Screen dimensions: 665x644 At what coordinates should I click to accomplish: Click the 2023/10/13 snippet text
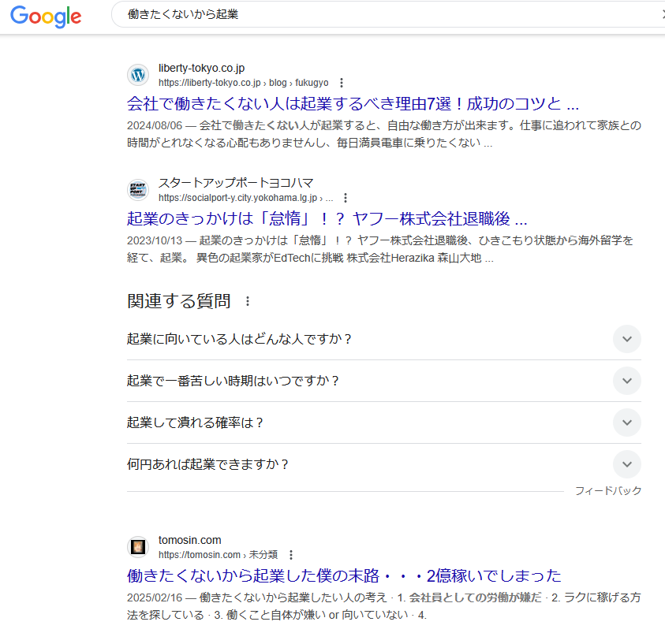tap(380, 249)
